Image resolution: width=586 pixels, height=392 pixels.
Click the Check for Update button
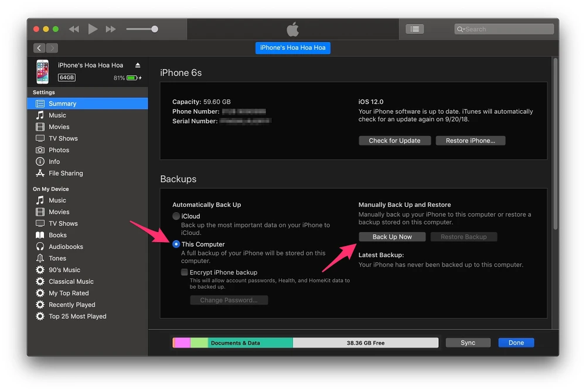click(394, 141)
